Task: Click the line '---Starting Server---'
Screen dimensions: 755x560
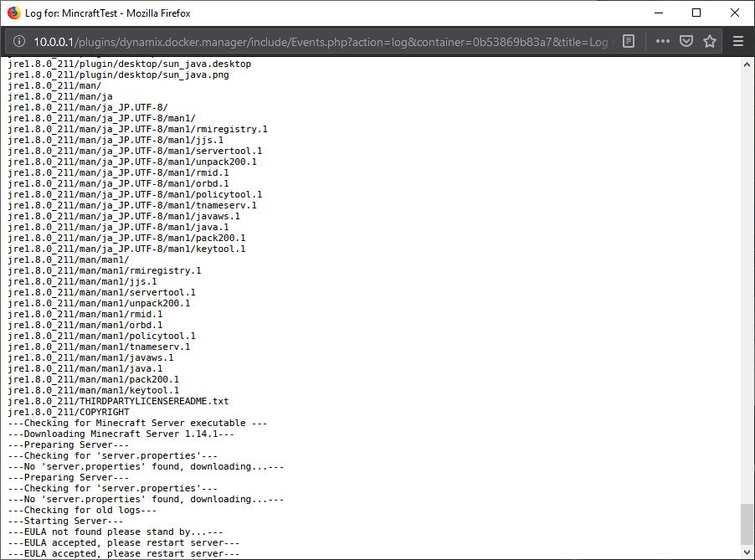Action: pyautogui.click(x=65, y=521)
